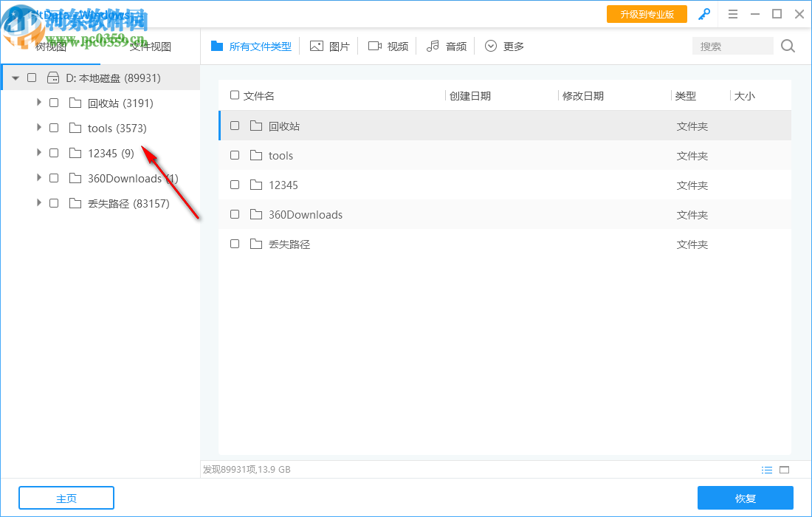Select the 视频 video filter icon
The width and height of the screenshot is (812, 517).
(376, 45)
